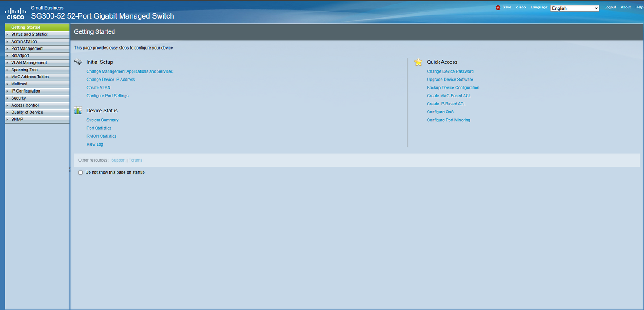644x310 pixels.
Task: Click the Cisco logo
Action: (x=15, y=14)
